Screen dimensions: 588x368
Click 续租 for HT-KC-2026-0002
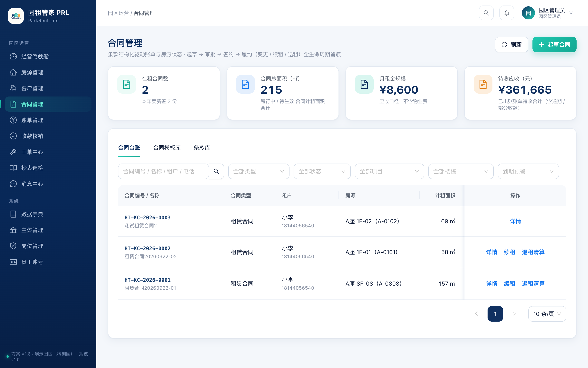(x=510, y=252)
